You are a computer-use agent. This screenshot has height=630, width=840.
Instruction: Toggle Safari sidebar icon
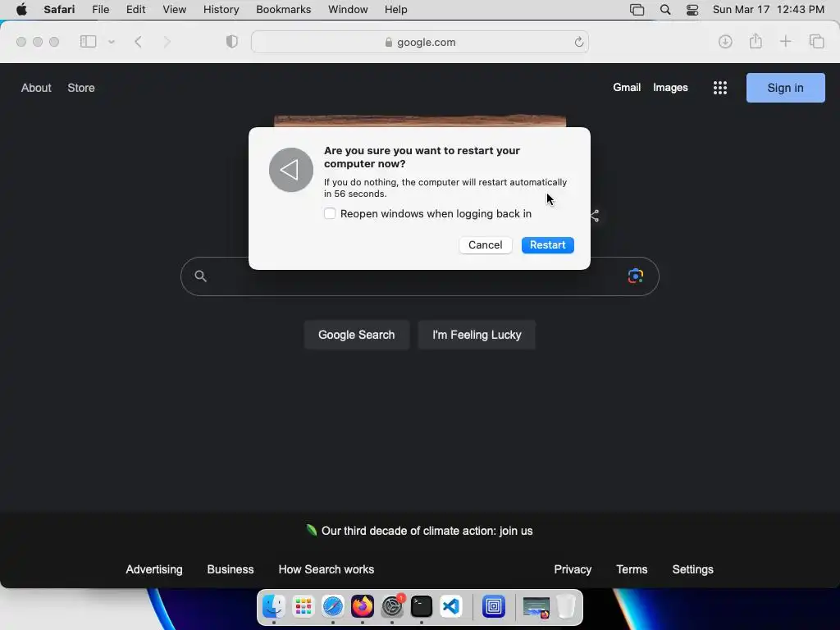pyautogui.click(x=88, y=42)
